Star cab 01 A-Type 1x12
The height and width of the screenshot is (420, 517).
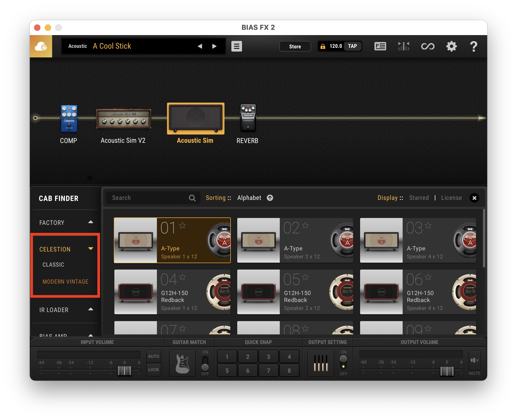[182, 225]
